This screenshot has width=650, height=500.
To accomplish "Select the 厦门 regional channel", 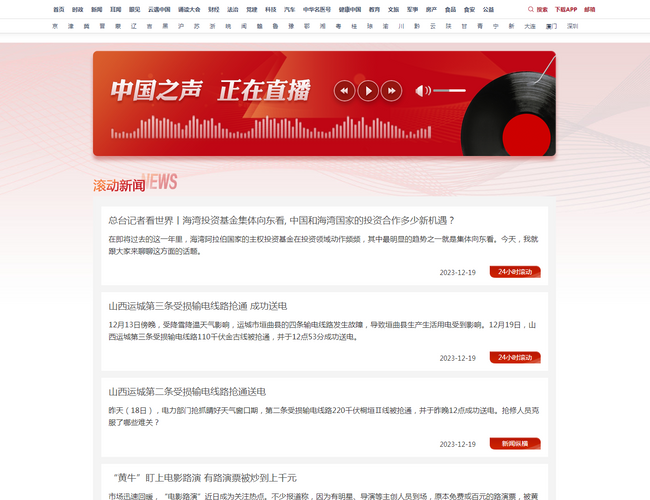I will [x=551, y=26].
